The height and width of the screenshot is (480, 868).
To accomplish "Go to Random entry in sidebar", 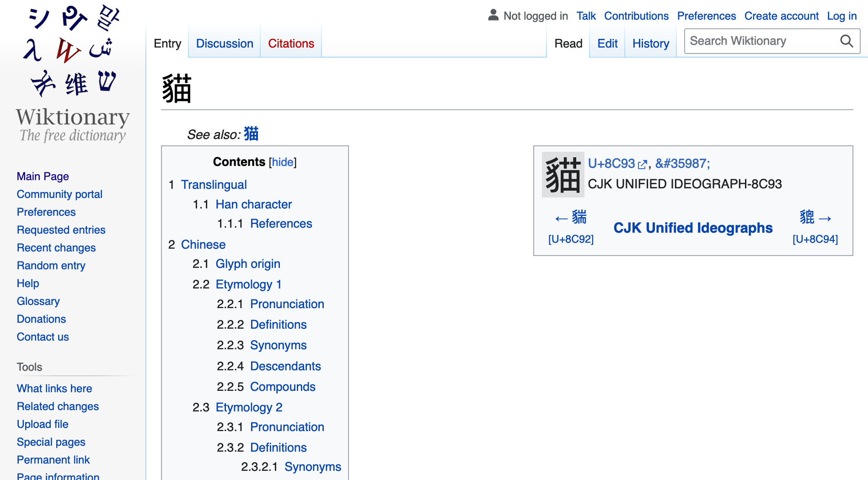I will click(51, 265).
